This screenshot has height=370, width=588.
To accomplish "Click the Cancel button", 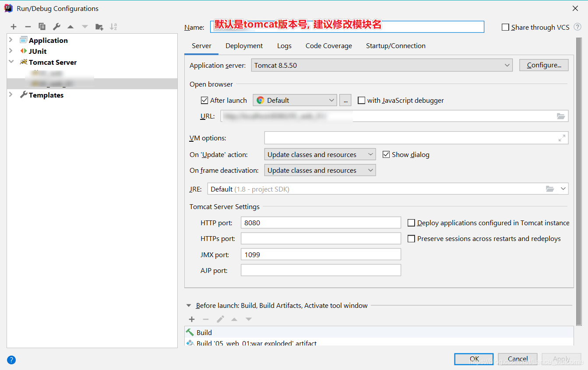I will tap(518, 359).
